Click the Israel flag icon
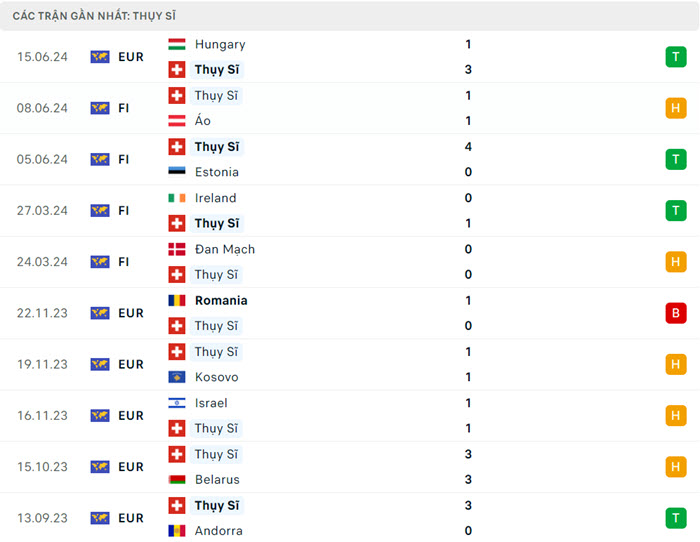 (x=177, y=403)
